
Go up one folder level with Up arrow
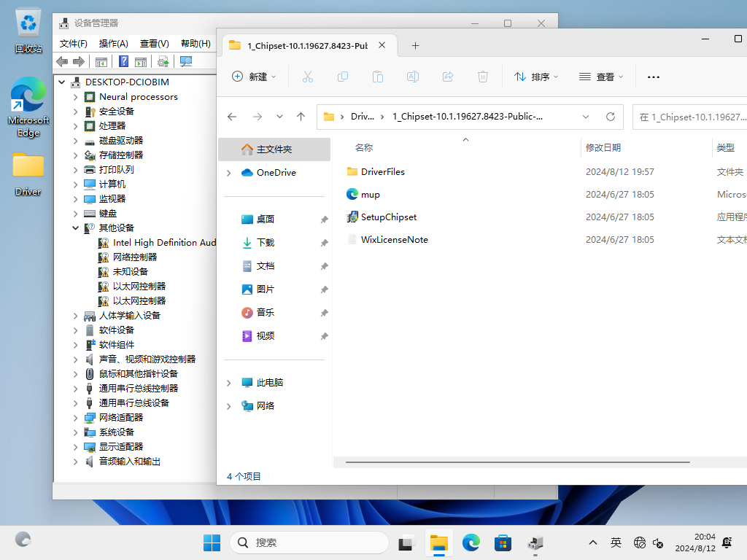pos(301,117)
